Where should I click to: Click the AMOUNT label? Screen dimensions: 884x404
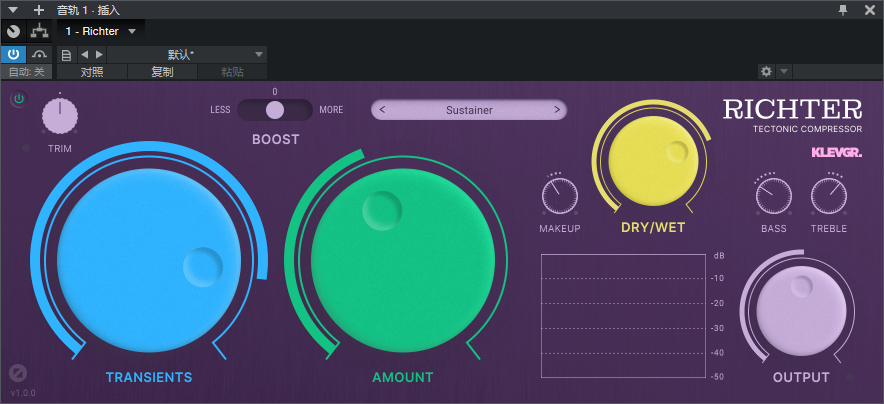pos(403,378)
